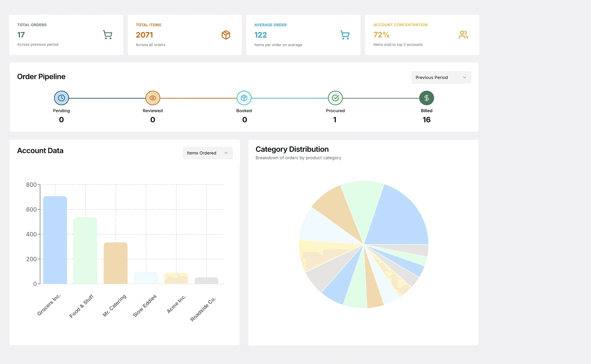Viewport: 591px width, 364px height.
Task: Select the Reviewed eye pipeline icon
Action: (x=153, y=98)
